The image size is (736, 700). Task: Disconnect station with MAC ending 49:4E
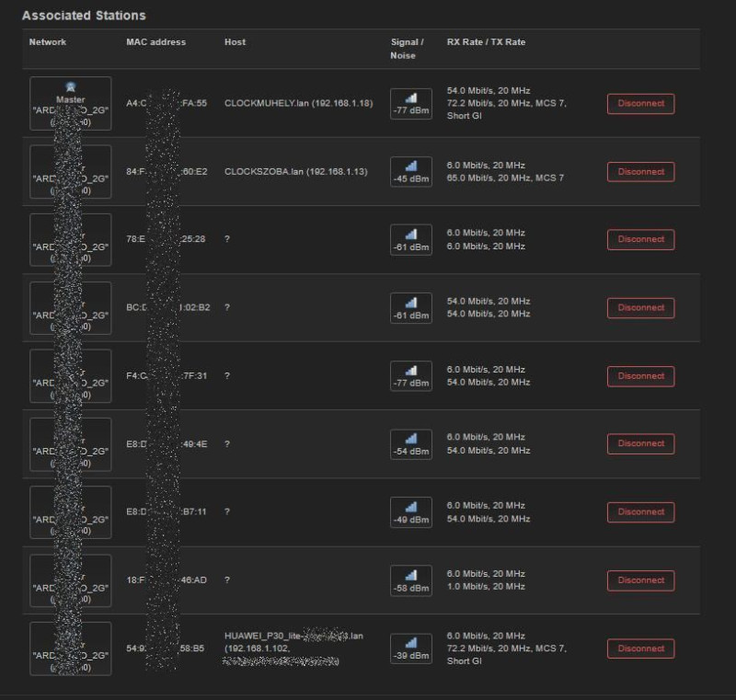point(640,443)
